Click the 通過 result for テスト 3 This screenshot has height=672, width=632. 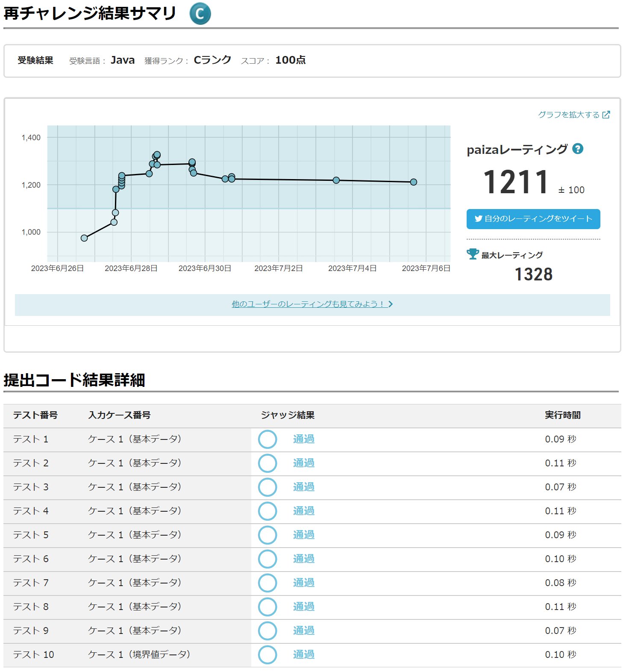click(x=304, y=487)
